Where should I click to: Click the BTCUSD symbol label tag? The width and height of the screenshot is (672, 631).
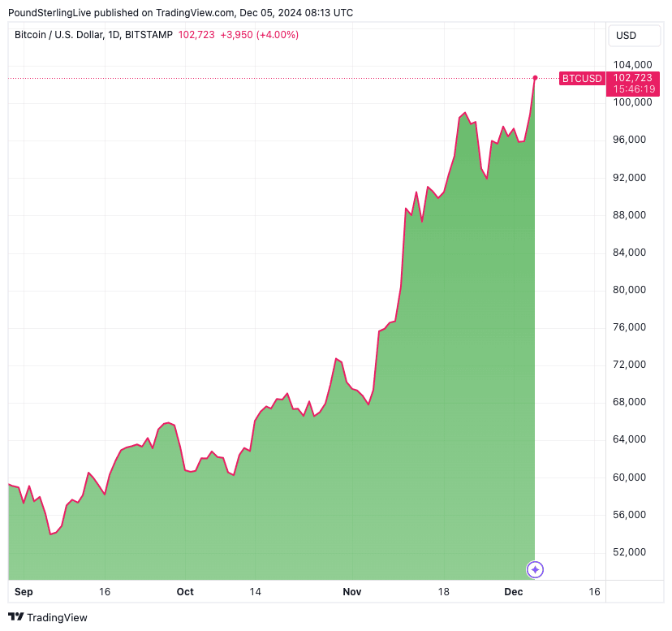click(x=582, y=79)
